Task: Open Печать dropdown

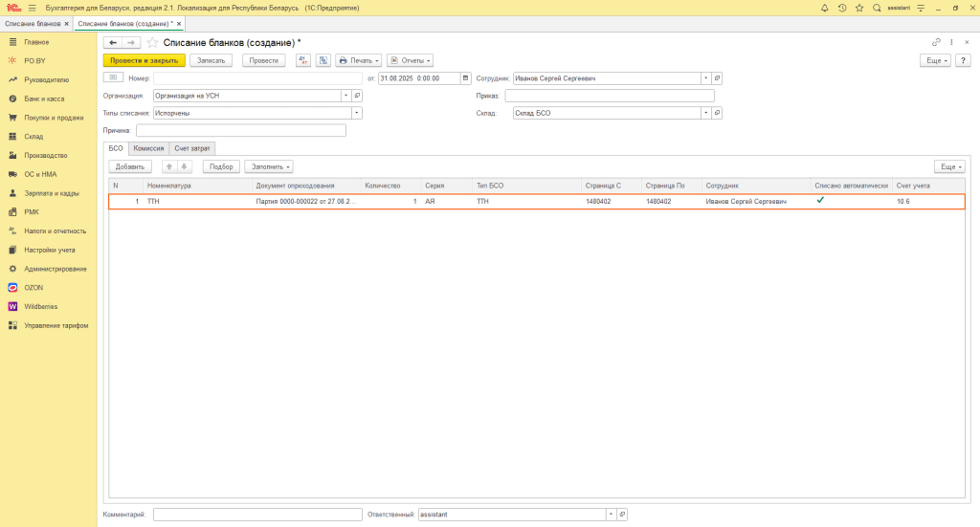Action: tap(359, 60)
